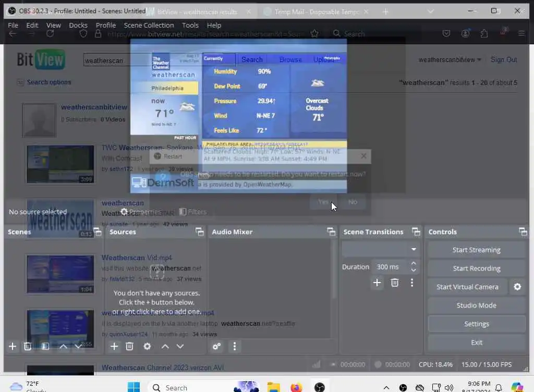Open the Scene Collection menu
The image size is (534, 392).
(149, 25)
